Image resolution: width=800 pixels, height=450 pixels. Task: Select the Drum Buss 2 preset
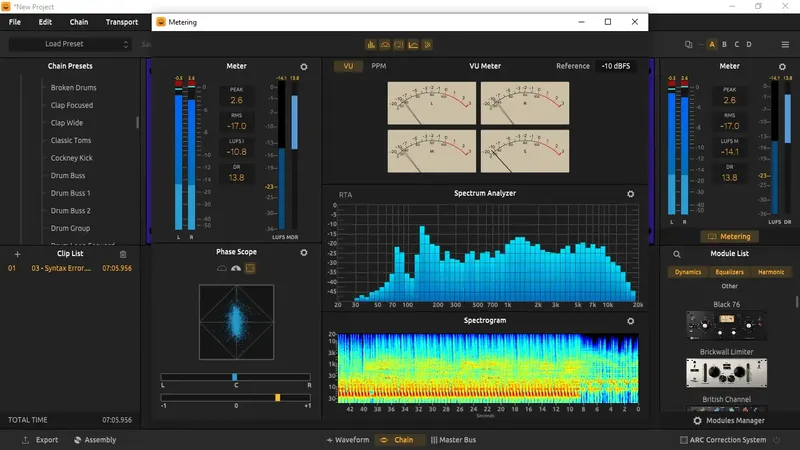70,211
